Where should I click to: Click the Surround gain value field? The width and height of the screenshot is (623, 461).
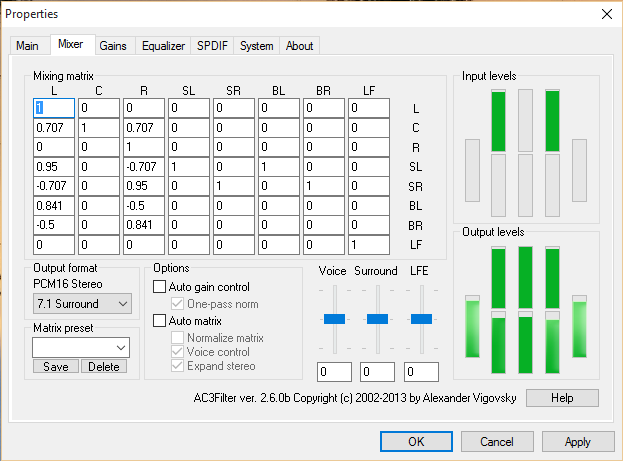(378, 372)
